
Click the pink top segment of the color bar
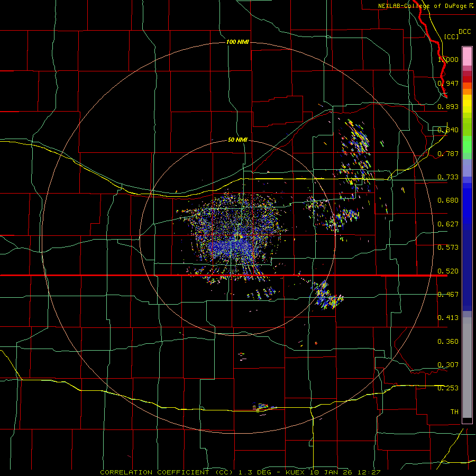click(x=467, y=56)
